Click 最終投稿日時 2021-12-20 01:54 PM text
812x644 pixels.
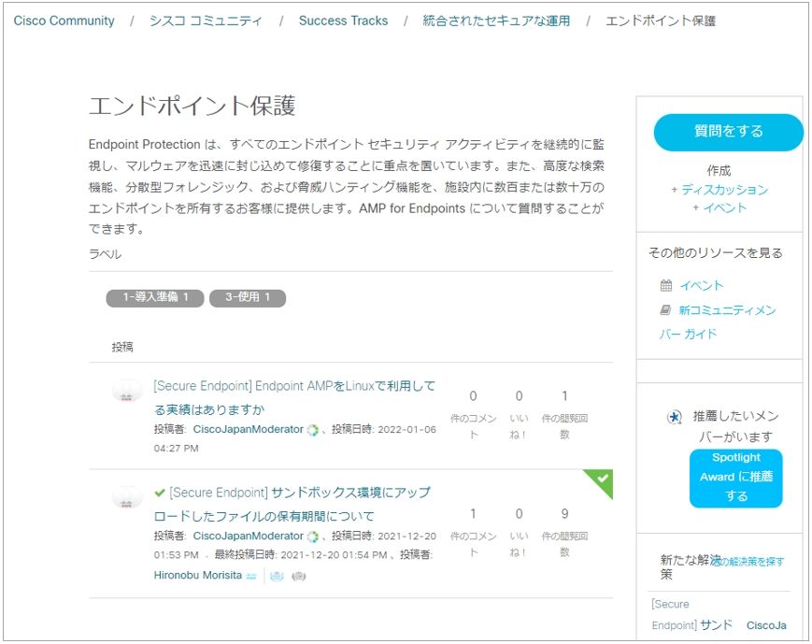301,555
